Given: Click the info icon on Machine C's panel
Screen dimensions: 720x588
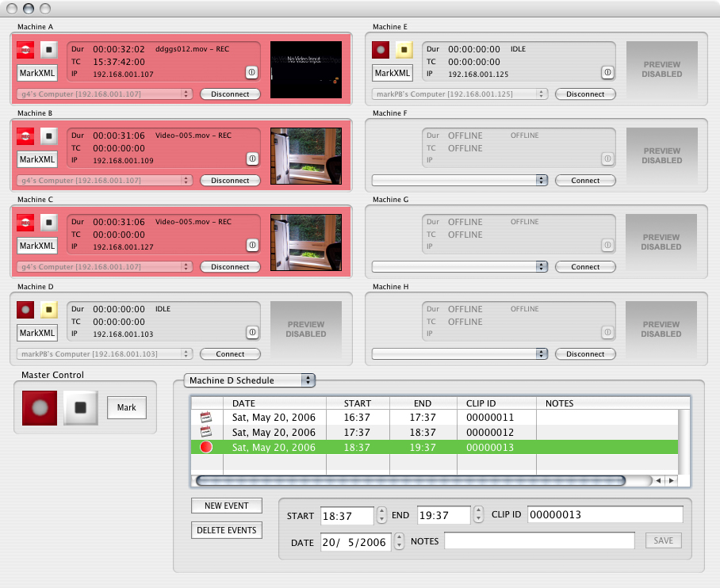Looking at the screenshot, I should [x=252, y=247].
